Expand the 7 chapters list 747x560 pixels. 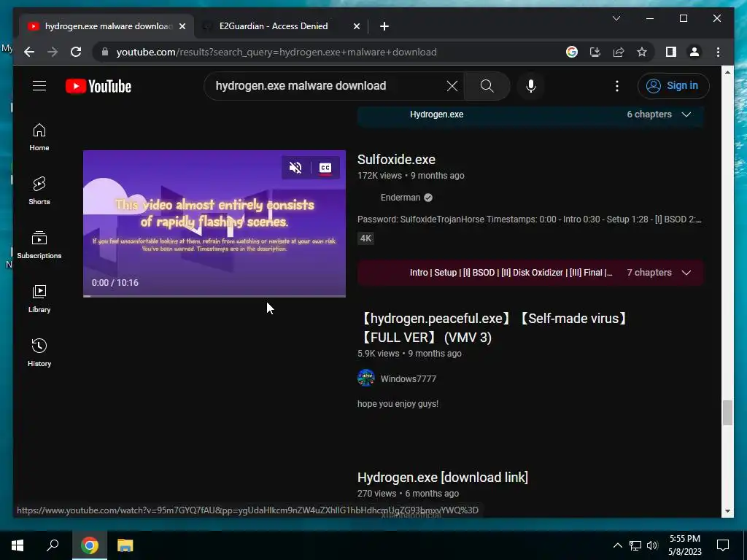(x=659, y=273)
